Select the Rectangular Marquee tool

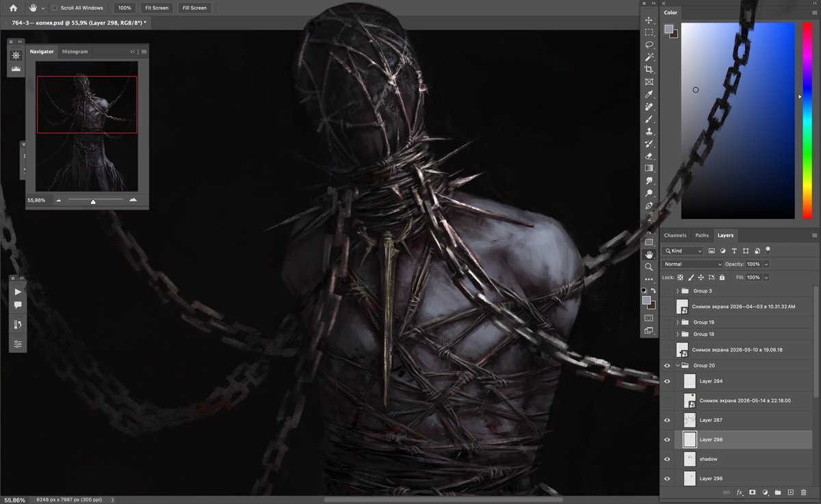649,32
